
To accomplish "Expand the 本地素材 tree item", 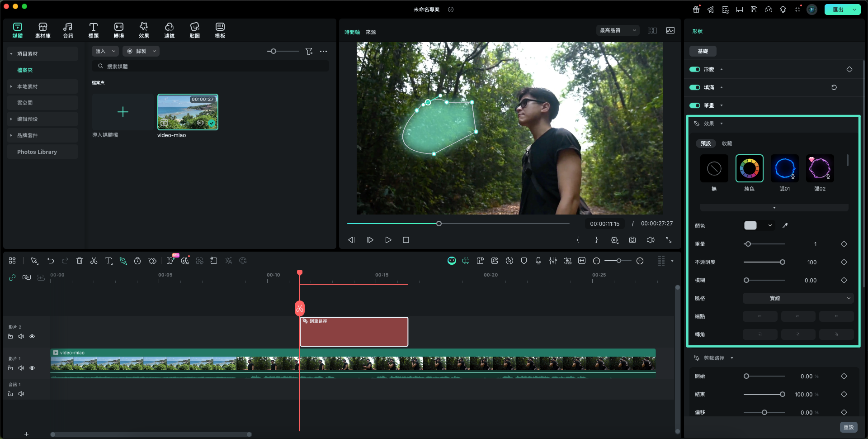I will [11, 86].
